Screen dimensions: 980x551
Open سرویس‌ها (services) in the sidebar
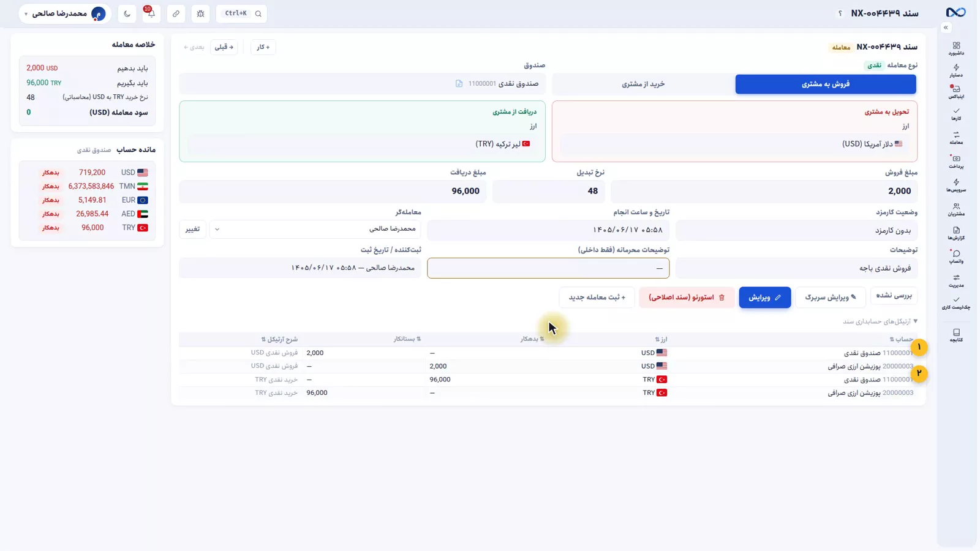click(956, 185)
